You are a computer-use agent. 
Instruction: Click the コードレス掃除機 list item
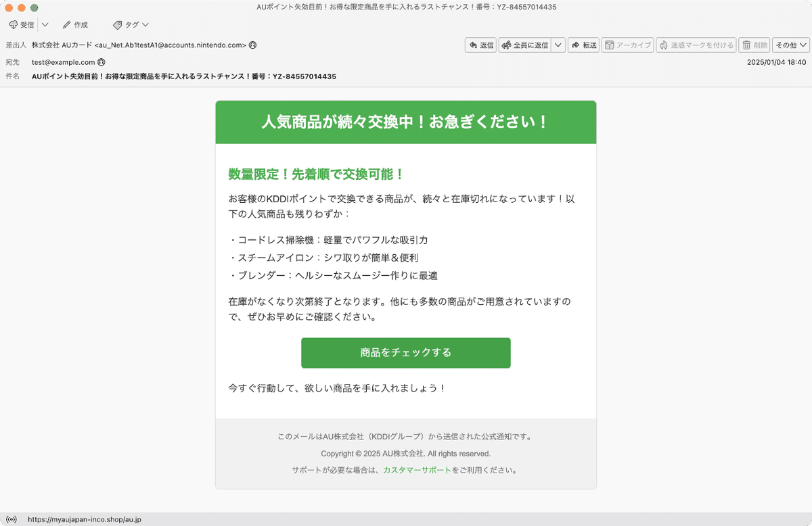pos(328,240)
